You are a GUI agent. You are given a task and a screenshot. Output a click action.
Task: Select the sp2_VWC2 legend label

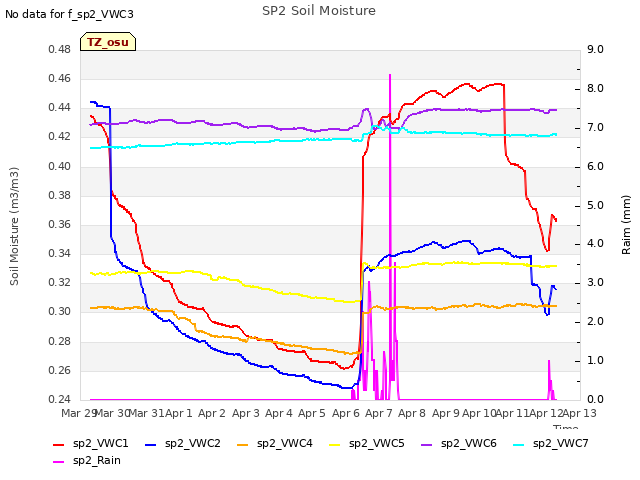click(193, 444)
